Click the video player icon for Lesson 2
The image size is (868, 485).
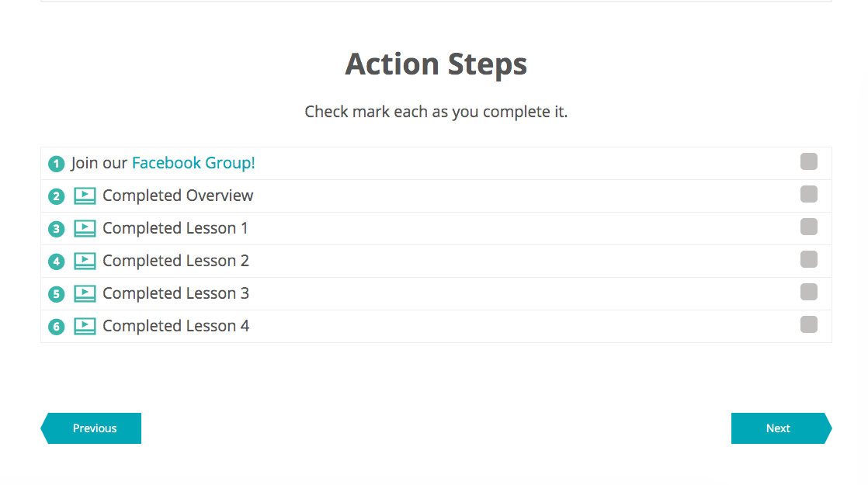tap(84, 261)
